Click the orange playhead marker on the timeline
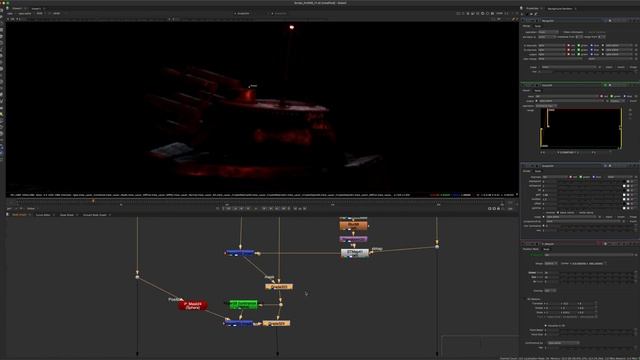 tap(93, 201)
